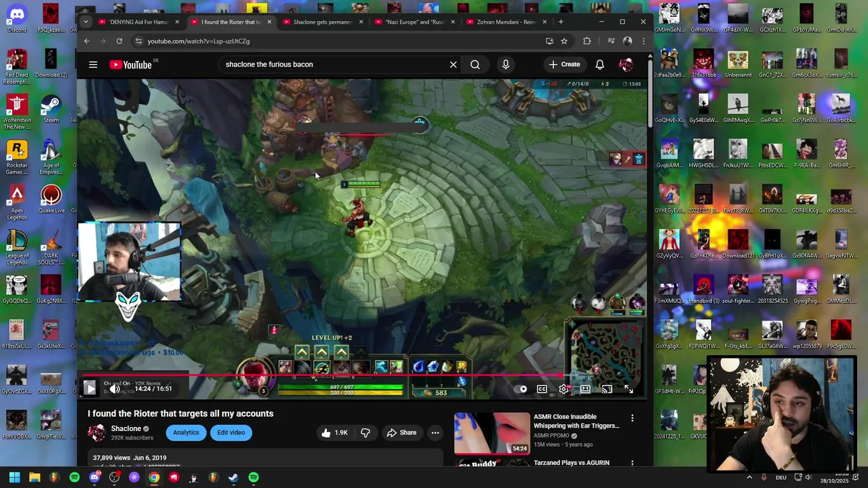
Task: Like the video with 1.9K thumbs up
Action: 334,432
